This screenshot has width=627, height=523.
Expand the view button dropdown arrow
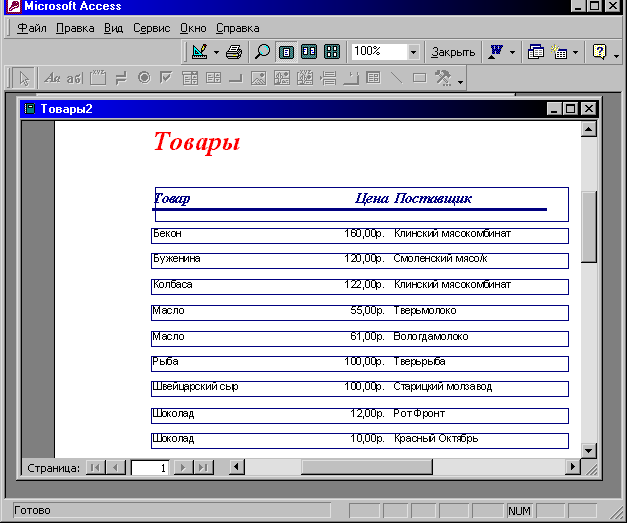pos(216,52)
